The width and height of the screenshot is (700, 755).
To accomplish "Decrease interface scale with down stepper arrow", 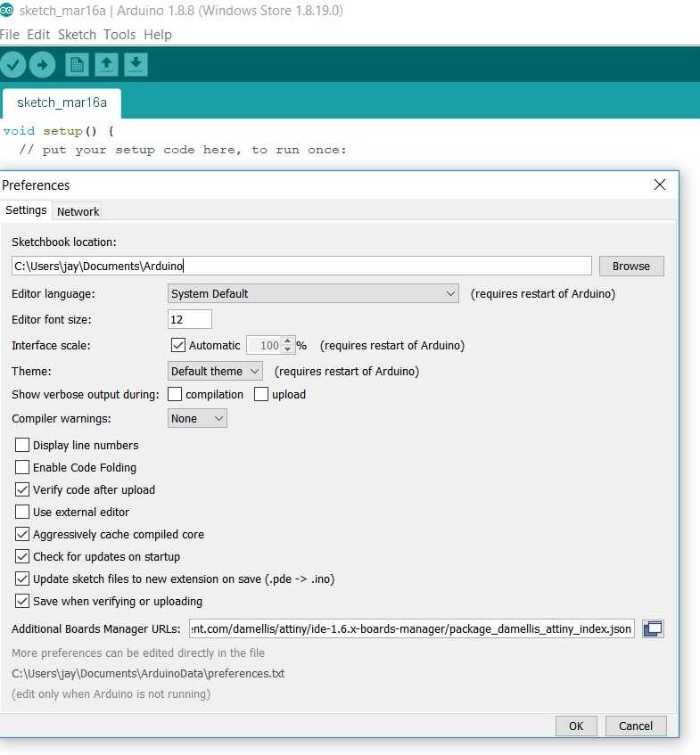I will click(288, 349).
